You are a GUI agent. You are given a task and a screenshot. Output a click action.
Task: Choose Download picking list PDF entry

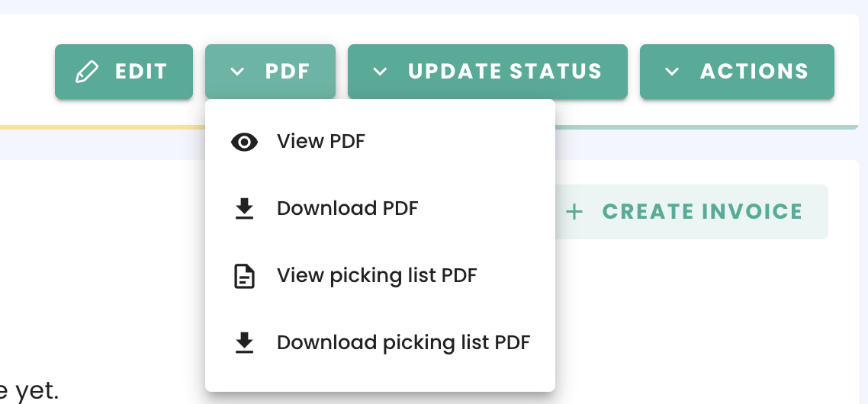pos(403,343)
